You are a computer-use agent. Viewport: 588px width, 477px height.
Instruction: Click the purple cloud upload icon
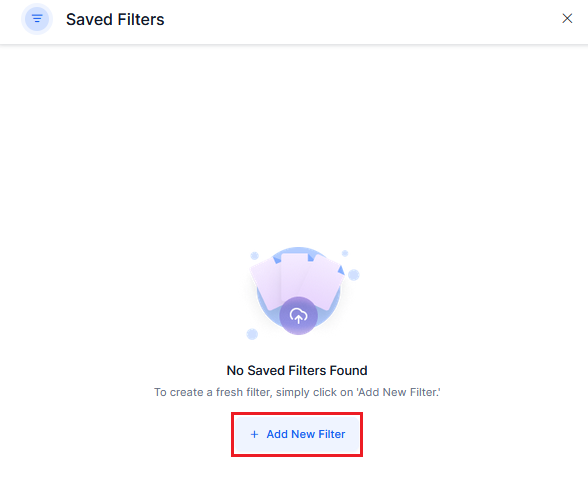[x=298, y=316]
